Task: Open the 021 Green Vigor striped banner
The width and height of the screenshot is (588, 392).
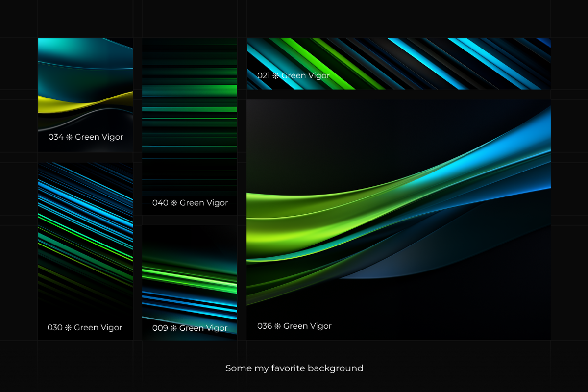Action: click(x=398, y=64)
